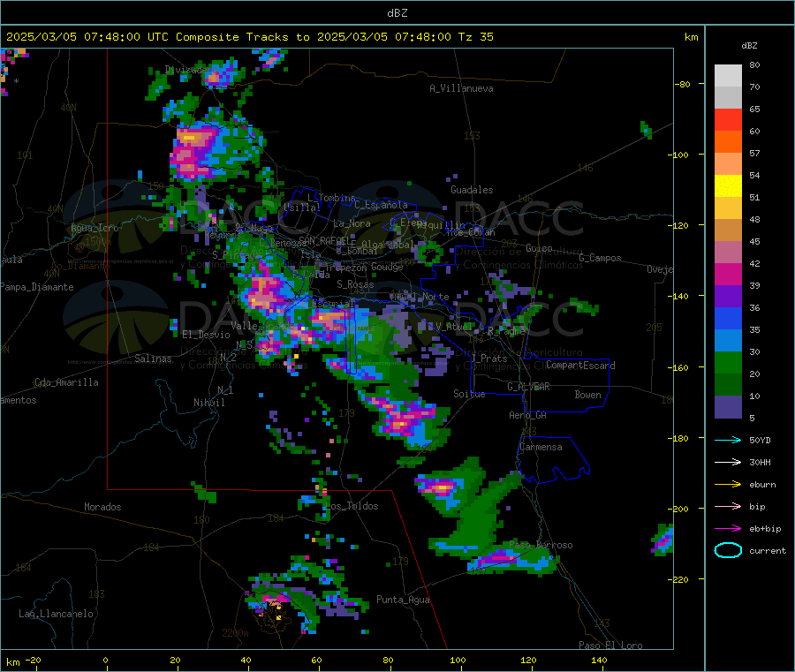Click the J_Prats location label

pyautogui.click(x=489, y=359)
